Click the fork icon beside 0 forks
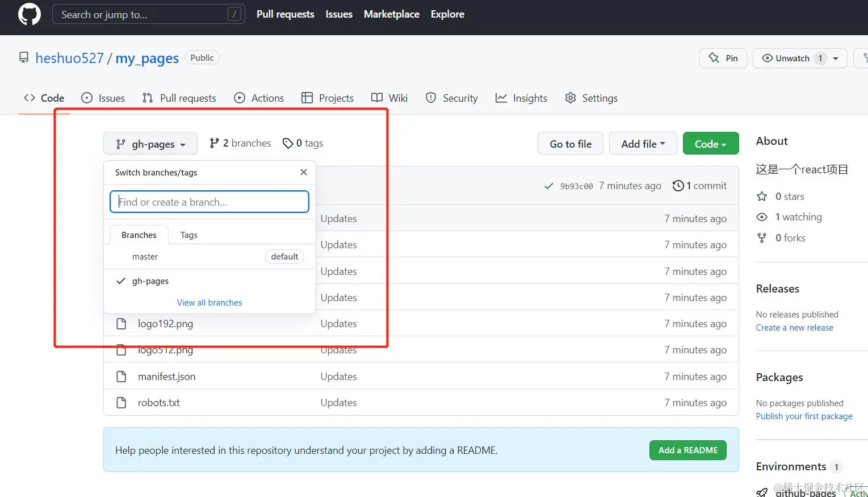Image resolution: width=868 pixels, height=497 pixels. pos(762,238)
